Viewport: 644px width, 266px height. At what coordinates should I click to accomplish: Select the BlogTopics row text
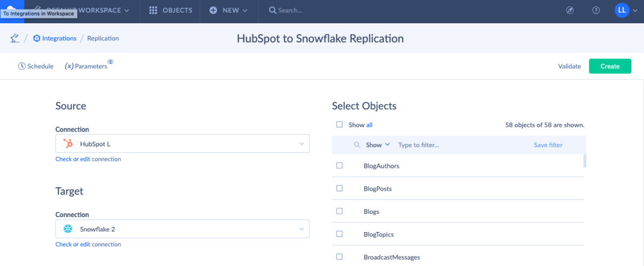pyautogui.click(x=379, y=235)
